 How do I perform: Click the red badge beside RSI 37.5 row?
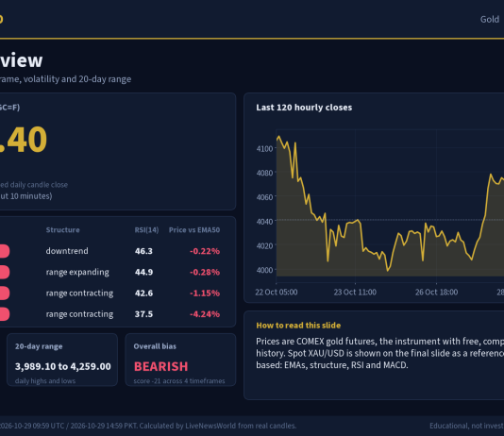pos(5,314)
